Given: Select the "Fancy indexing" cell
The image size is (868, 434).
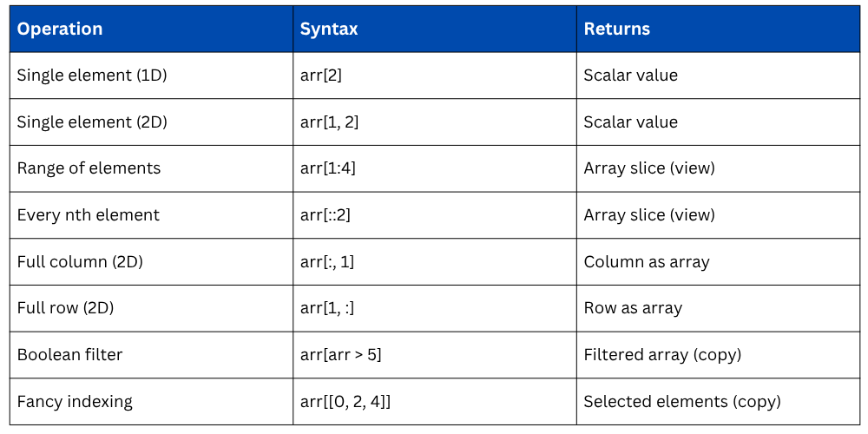Looking at the screenshot, I should tap(75, 402).
